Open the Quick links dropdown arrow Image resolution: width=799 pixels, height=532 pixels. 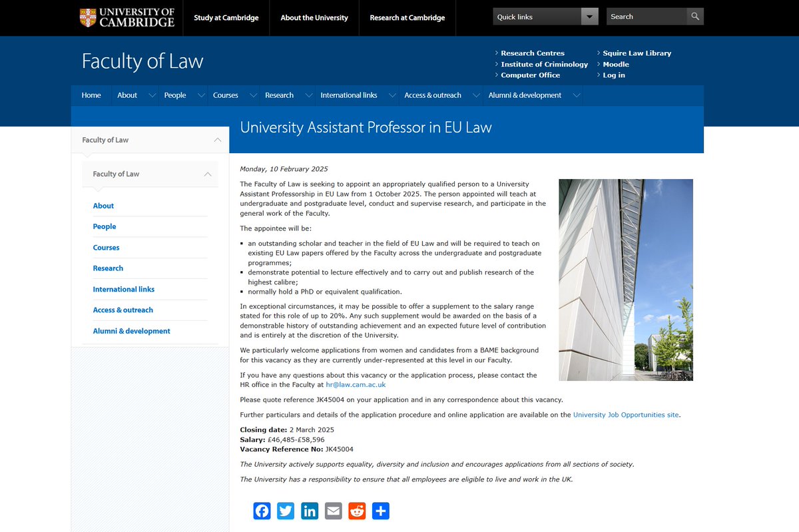590,17
